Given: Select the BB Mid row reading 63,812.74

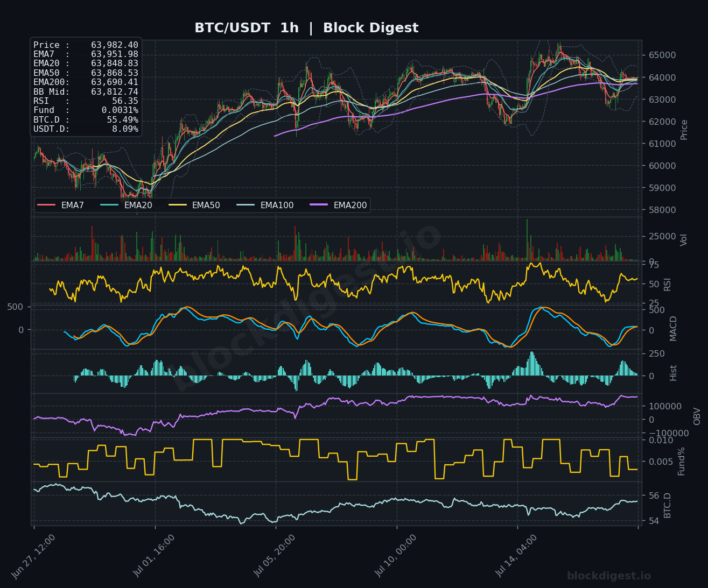Looking at the screenshot, I should point(86,91).
